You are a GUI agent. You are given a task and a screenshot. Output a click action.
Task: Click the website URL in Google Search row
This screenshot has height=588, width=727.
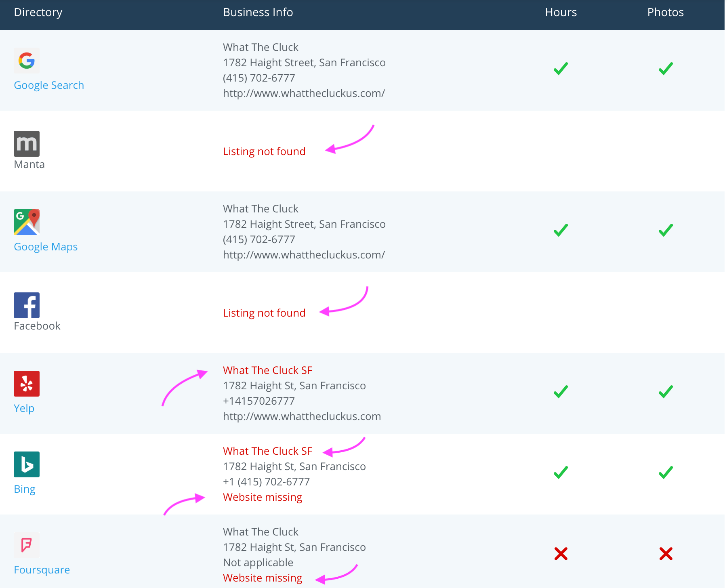[304, 93]
